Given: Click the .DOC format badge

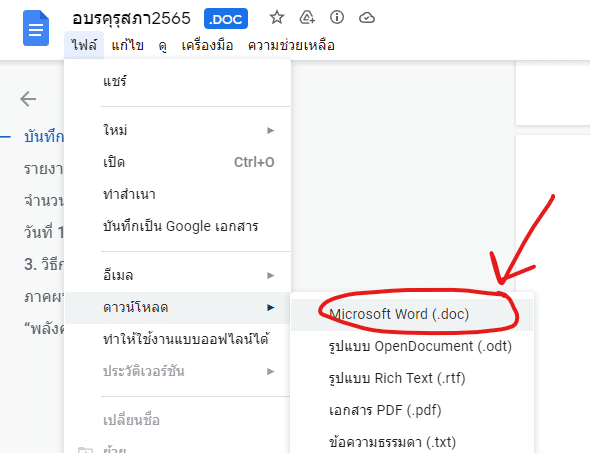Looking at the screenshot, I should click(x=226, y=18).
